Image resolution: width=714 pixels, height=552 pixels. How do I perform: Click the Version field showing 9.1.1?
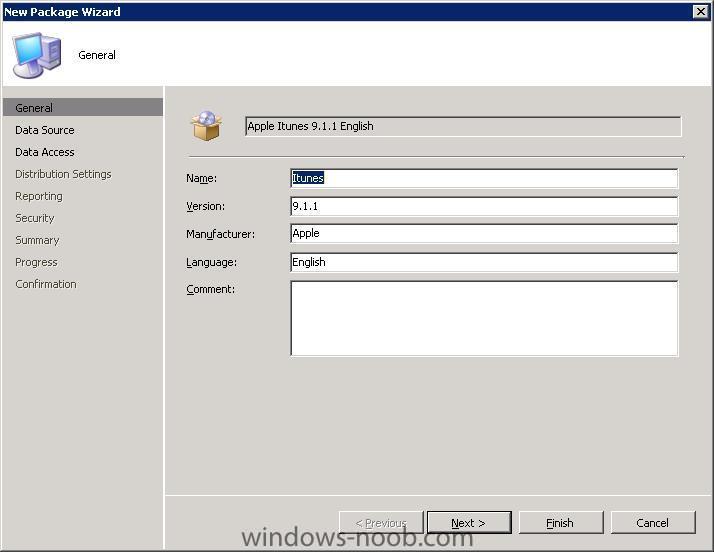(484, 206)
